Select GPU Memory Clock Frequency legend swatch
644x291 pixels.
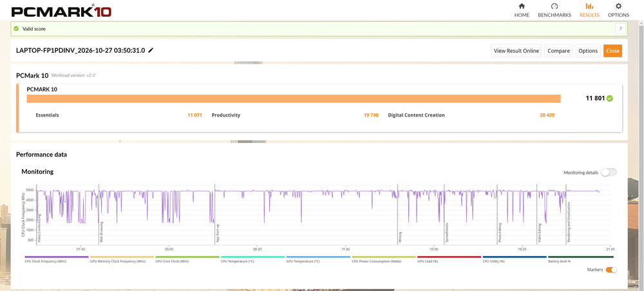tap(122, 257)
